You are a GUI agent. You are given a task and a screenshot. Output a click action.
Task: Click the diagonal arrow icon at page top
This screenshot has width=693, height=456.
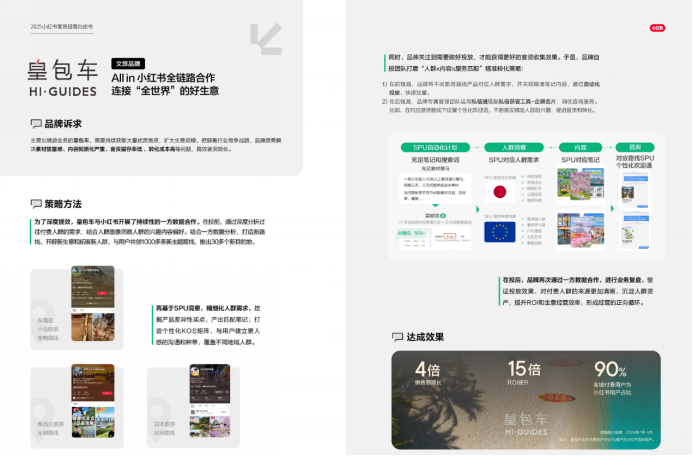[266, 39]
